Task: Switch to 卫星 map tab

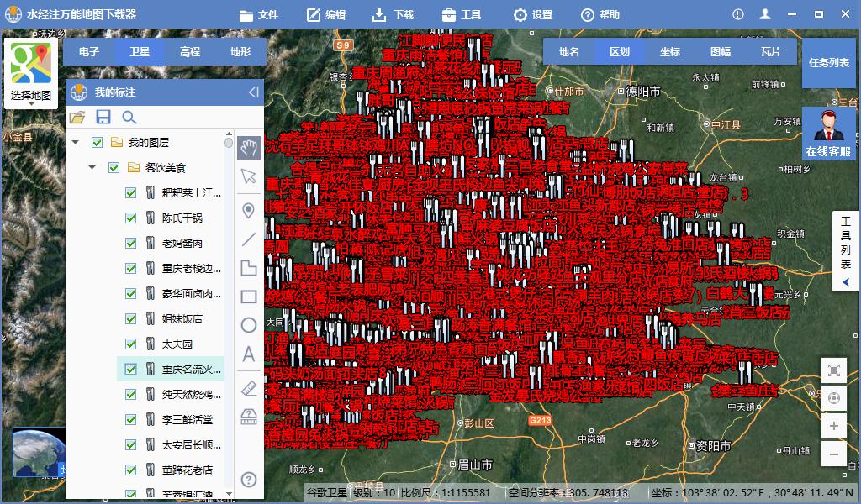Action: [140, 51]
